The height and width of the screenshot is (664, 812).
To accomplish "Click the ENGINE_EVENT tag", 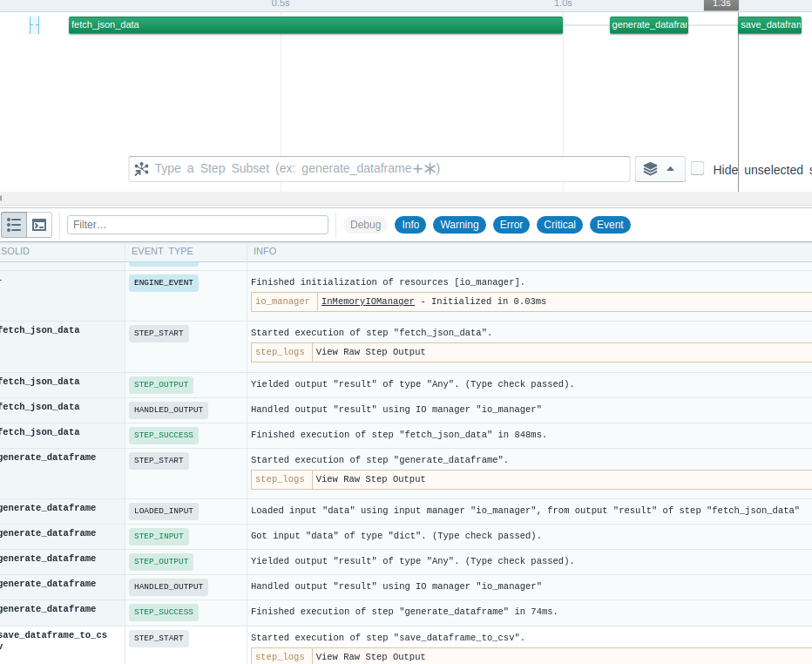I will [164, 283].
